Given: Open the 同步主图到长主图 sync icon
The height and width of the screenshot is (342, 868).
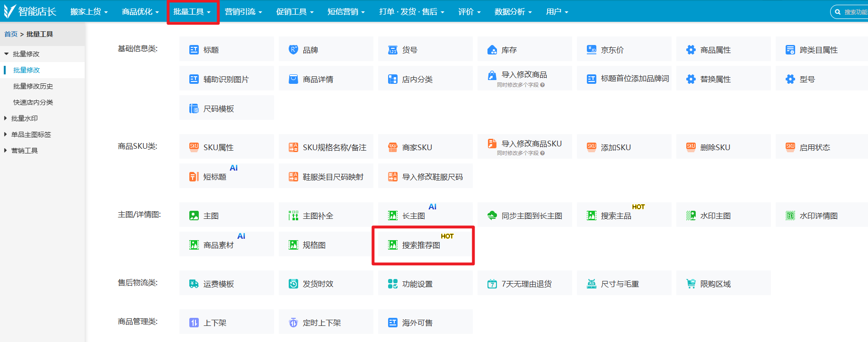Looking at the screenshot, I should tap(492, 216).
